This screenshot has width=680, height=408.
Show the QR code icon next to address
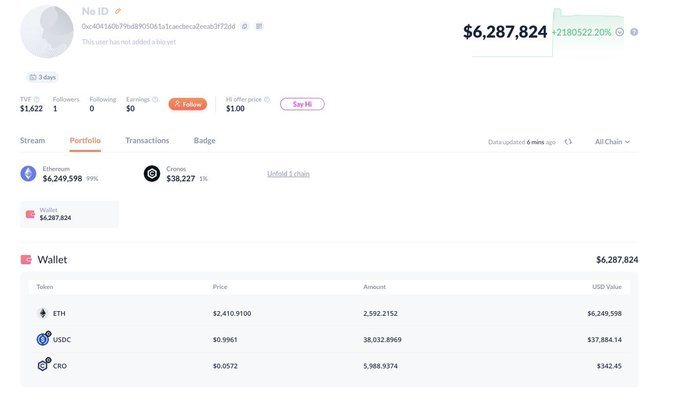click(x=259, y=26)
